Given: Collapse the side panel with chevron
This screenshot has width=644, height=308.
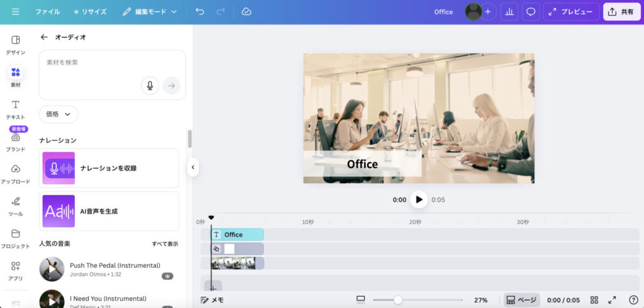Looking at the screenshot, I should [x=193, y=167].
